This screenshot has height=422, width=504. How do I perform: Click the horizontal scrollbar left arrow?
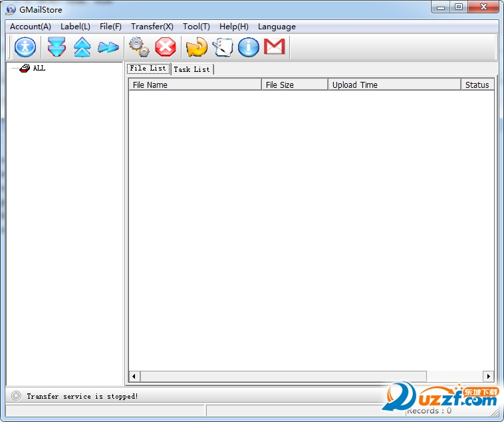click(x=134, y=376)
